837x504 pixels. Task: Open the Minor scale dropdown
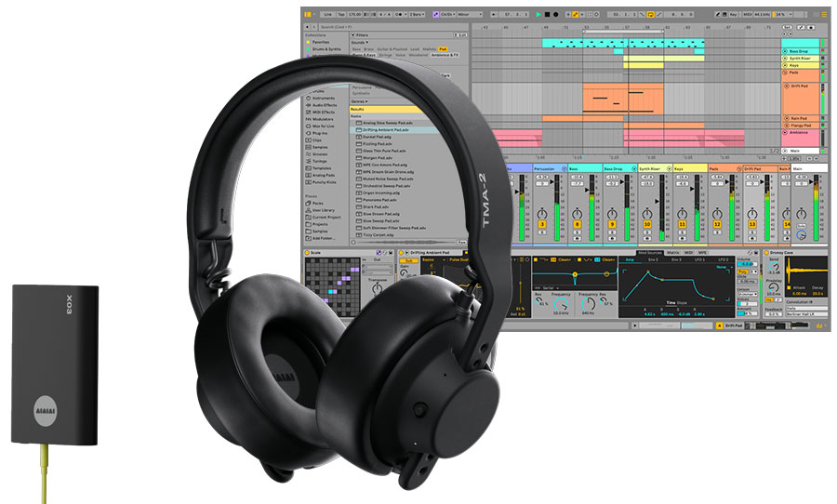pos(470,15)
